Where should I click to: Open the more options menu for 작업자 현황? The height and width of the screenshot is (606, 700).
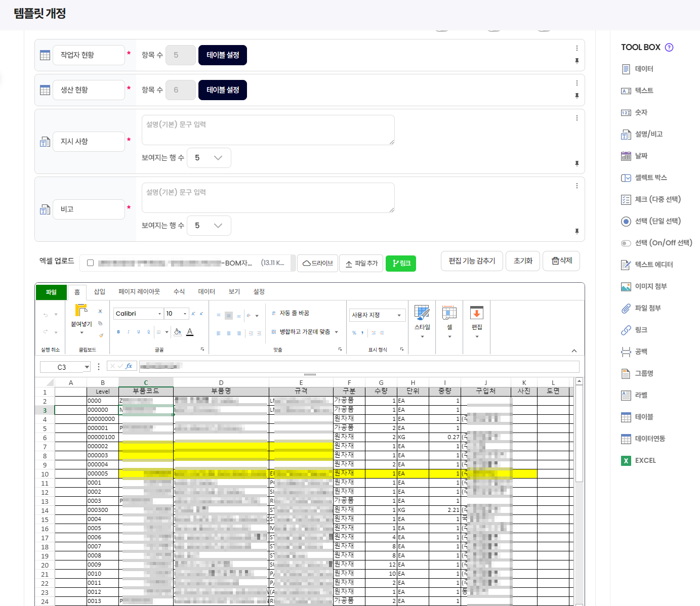pos(577,48)
